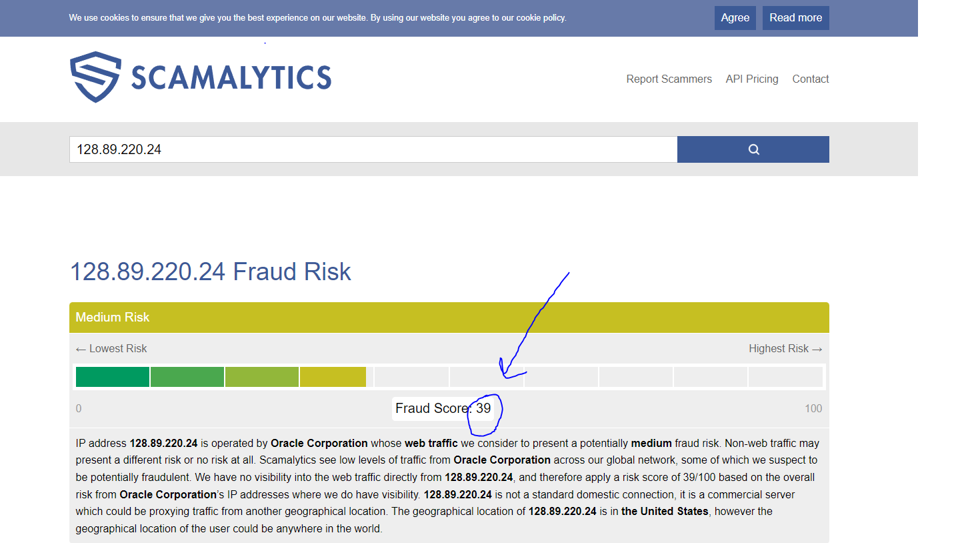Click the 128.89.220.24 Fraud Risk heading
The width and height of the screenshot is (980, 543).
(211, 271)
